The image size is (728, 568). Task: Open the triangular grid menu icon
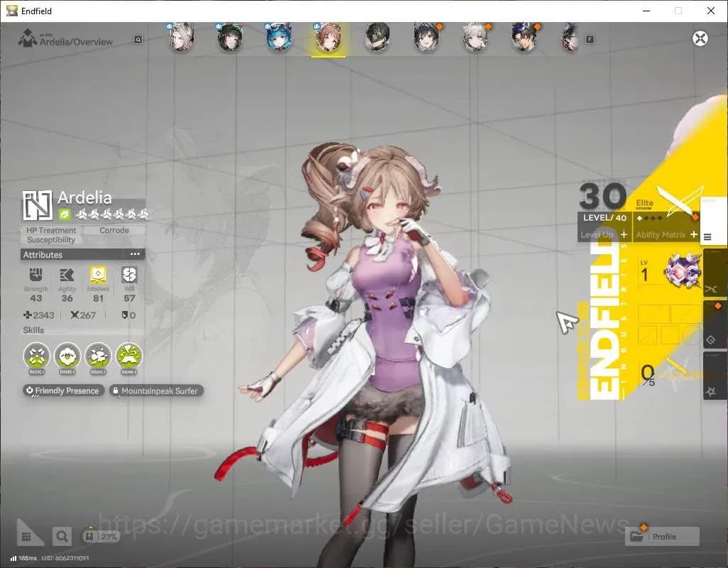pyautogui.click(x=28, y=534)
